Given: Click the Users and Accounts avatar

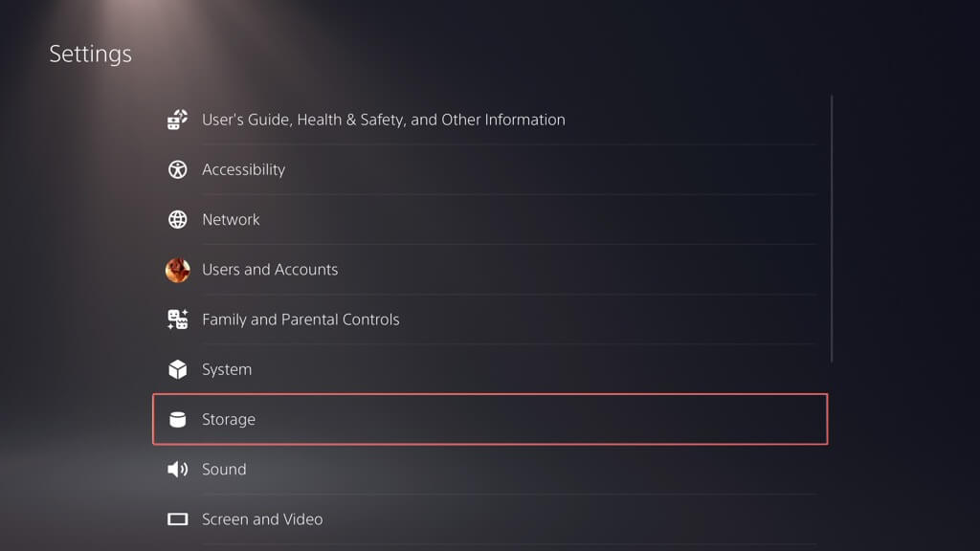Looking at the screenshot, I should point(178,270).
